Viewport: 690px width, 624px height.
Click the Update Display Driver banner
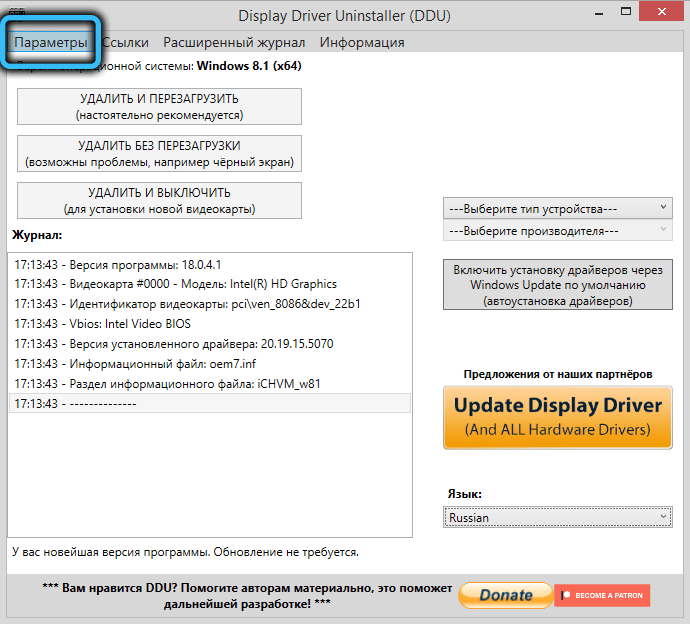click(x=558, y=417)
